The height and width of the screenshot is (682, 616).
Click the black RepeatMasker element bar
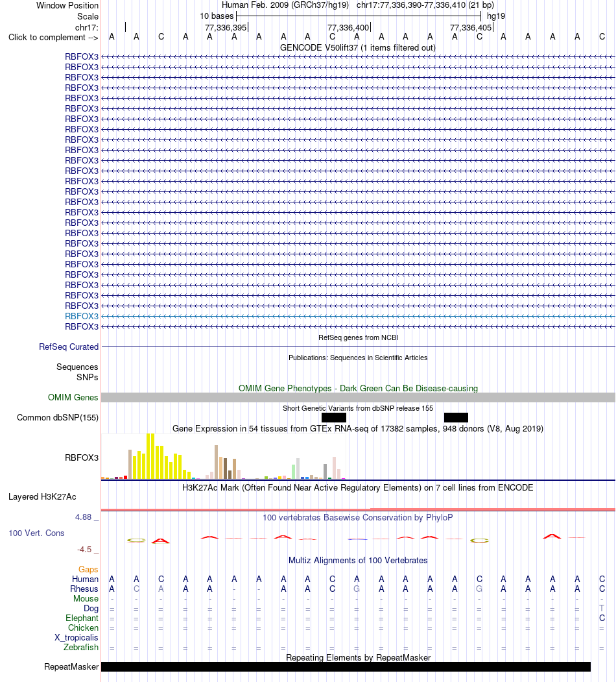(346, 667)
